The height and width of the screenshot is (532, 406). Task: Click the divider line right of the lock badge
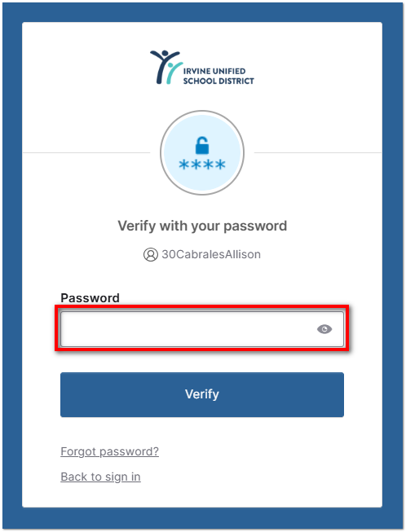coord(318,152)
